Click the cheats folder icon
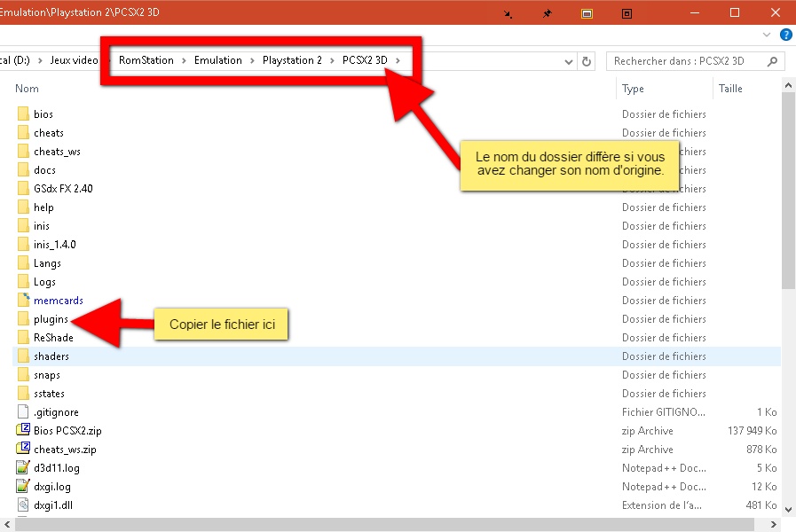 [23, 132]
